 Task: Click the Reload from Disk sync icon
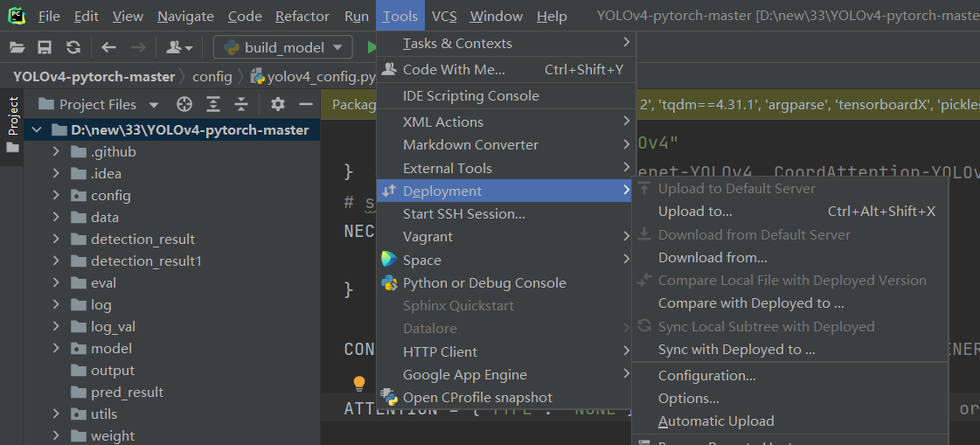[73, 47]
